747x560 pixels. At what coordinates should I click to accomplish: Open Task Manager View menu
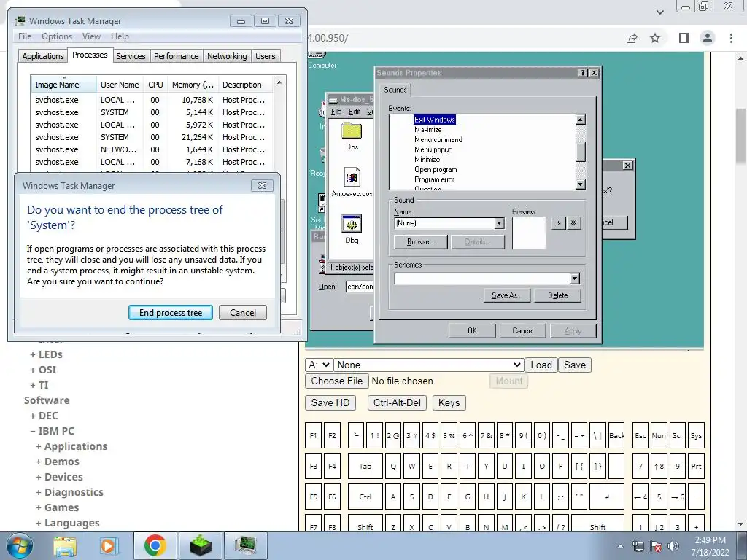[x=91, y=36]
